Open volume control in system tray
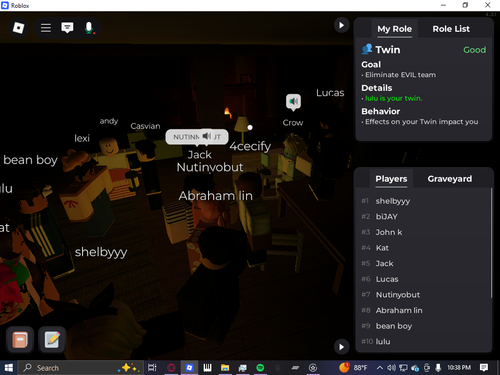Screen dimensions: 500x375 391,368
